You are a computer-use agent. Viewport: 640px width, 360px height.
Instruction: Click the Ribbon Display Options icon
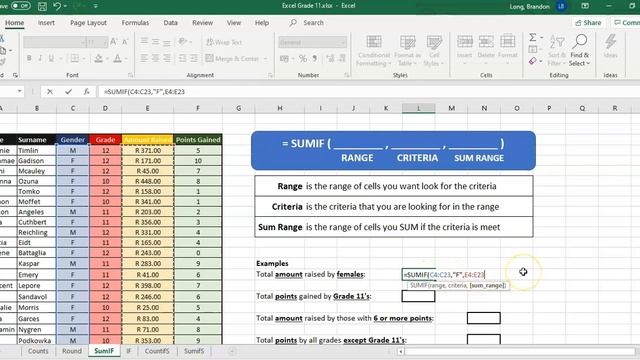tap(585, 6)
